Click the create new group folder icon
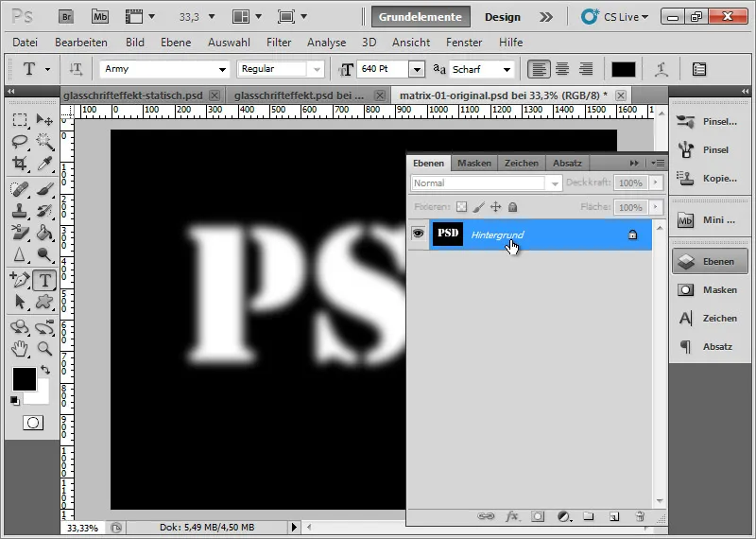 [x=588, y=516]
